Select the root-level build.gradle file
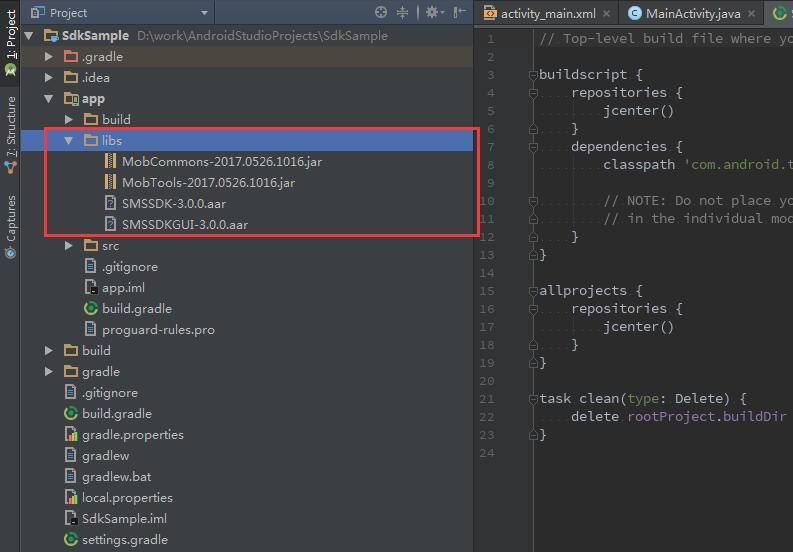The image size is (793, 552). 117,414
